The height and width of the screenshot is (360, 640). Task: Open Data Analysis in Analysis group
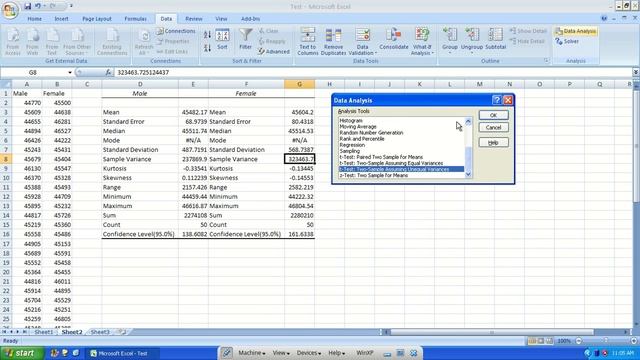[576, 31]
